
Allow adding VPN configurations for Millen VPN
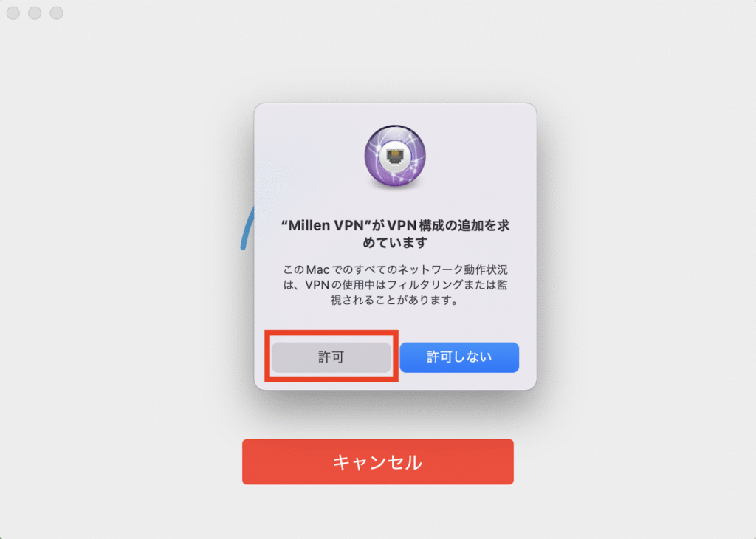(x=331, y=357)
